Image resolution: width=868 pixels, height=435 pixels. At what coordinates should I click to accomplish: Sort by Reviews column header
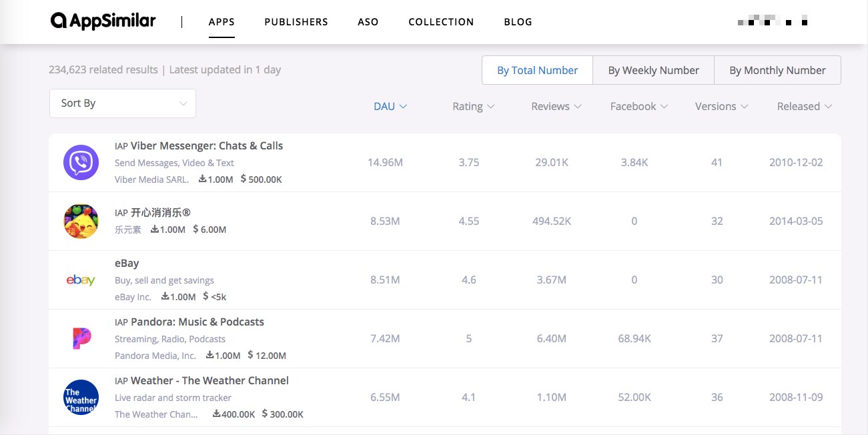coord(556,106)
